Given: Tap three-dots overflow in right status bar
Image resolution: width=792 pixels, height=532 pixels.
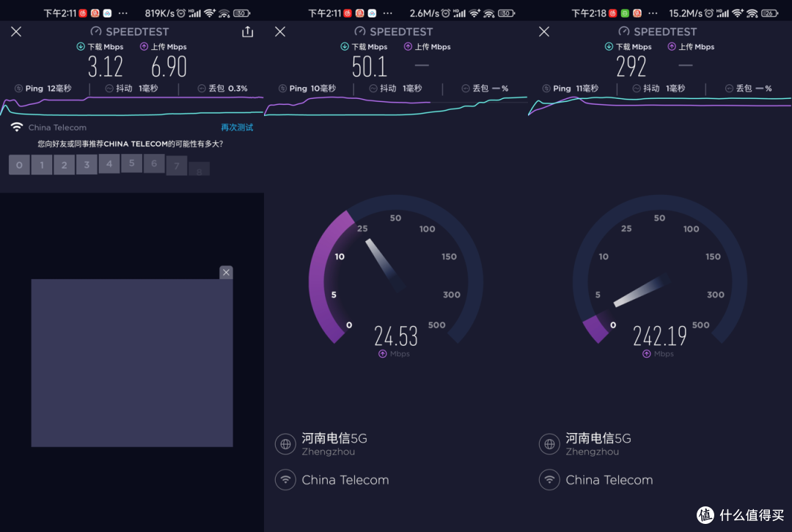Looking at the screenshot, I should tap(653, 13).
